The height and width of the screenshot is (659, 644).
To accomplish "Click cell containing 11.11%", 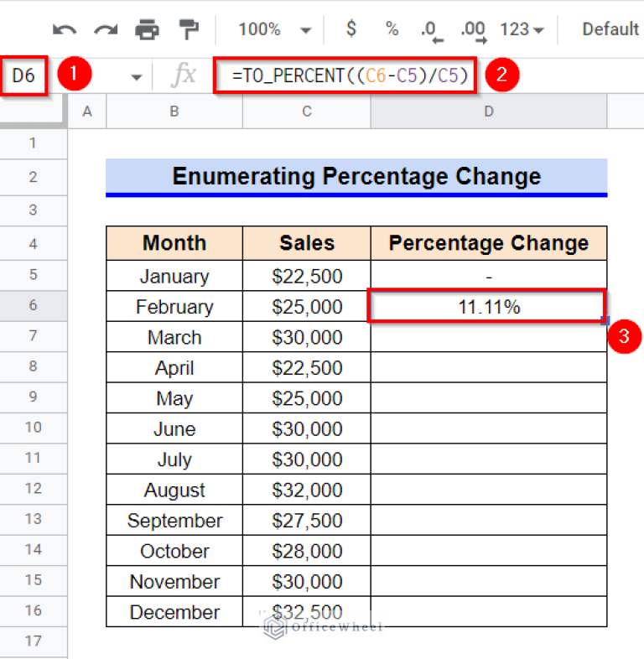I will pos(488,307).
